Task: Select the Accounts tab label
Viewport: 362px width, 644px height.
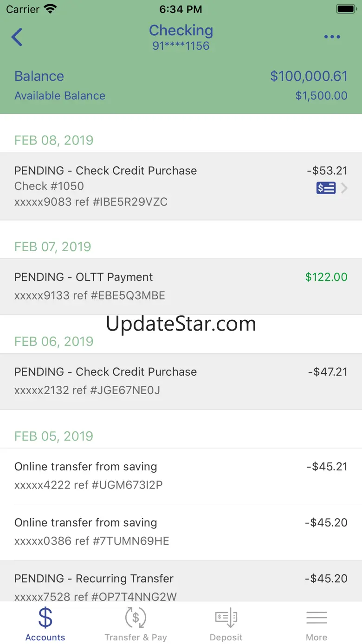Action: tap(45, 637)
